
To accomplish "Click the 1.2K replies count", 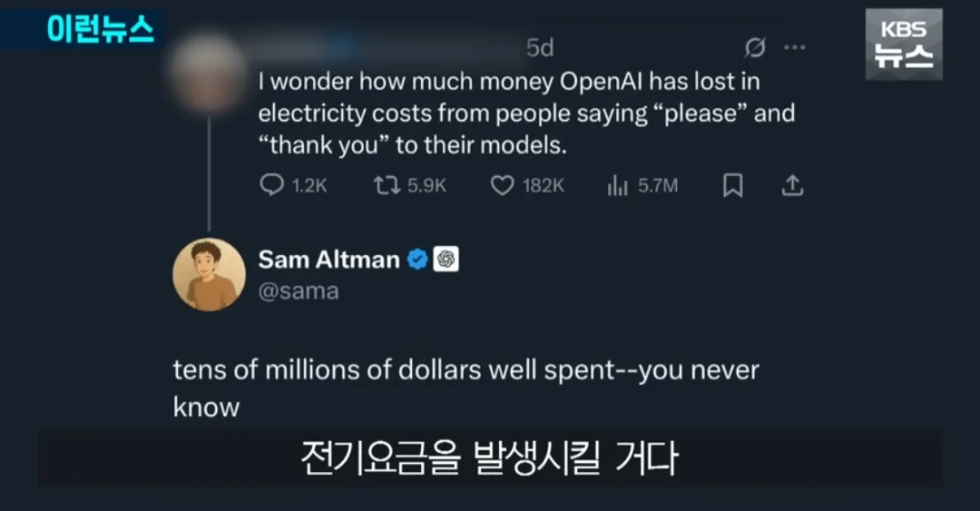I will pos(309,186).
